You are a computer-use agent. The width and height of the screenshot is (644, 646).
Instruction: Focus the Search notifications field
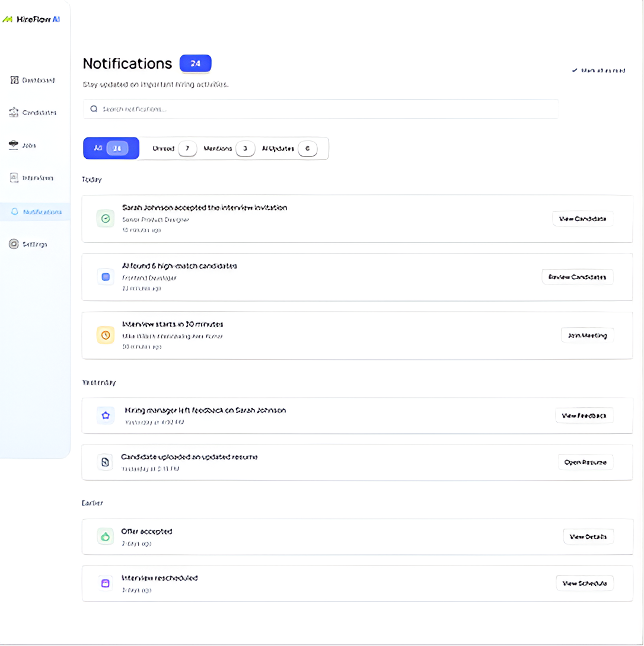click(x=320, y=109)
